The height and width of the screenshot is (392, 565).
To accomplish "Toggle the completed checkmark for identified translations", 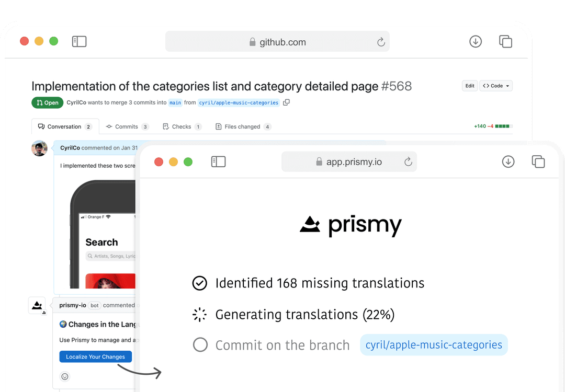I will [x=199, y=283].
